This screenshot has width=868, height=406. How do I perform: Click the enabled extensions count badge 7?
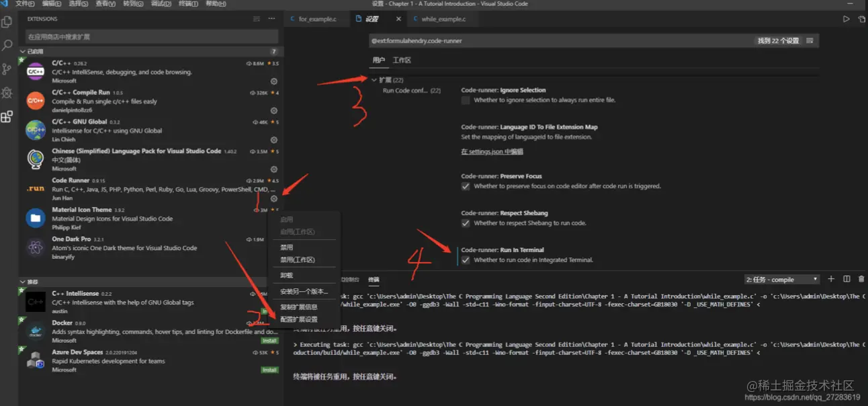pyautogui.click(x=273, y=52)
